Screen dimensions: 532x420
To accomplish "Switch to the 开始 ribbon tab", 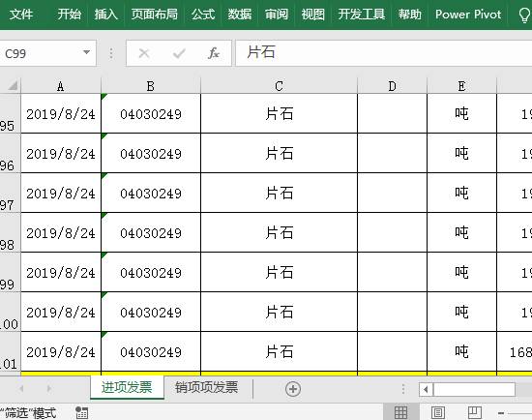I will point(70,15).
